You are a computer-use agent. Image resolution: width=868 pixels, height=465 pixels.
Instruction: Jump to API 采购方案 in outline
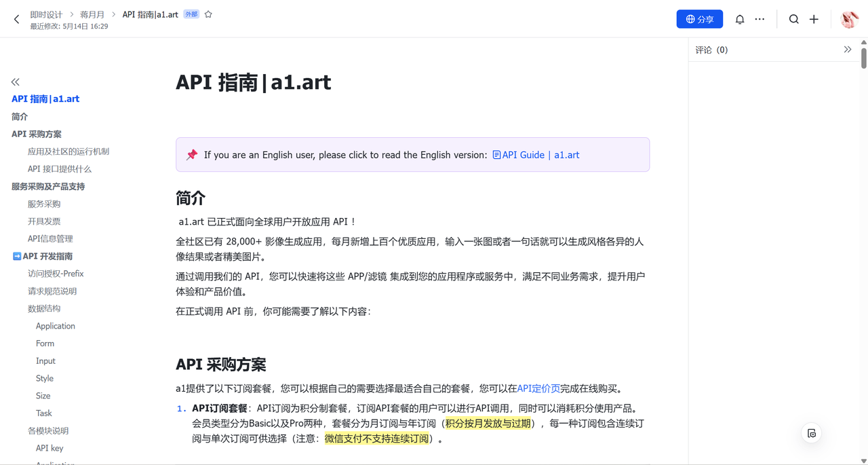click(x=37, y=134)
